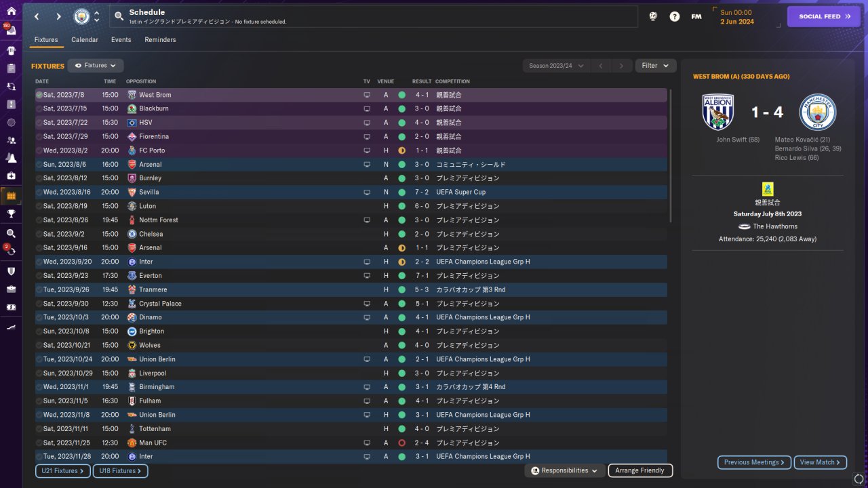Select the radio circle for Luton fixture
868x488 pixels.
[39, 206]
